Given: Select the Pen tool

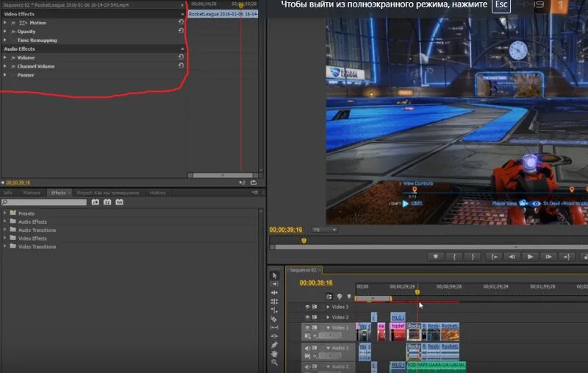Looking at the screenshot, I should pos(274,345).
